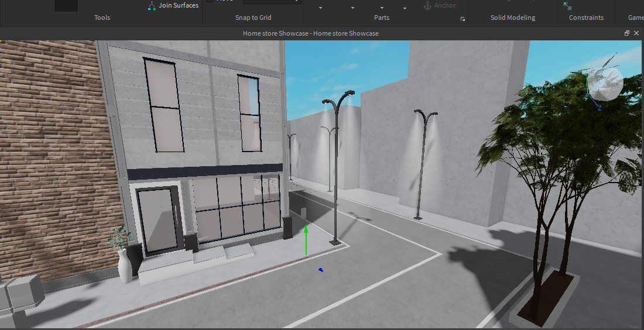This screenshot has width=644, height=330.
Task: Click the Back face of the view cube
Action: click(x=612, y=84)
